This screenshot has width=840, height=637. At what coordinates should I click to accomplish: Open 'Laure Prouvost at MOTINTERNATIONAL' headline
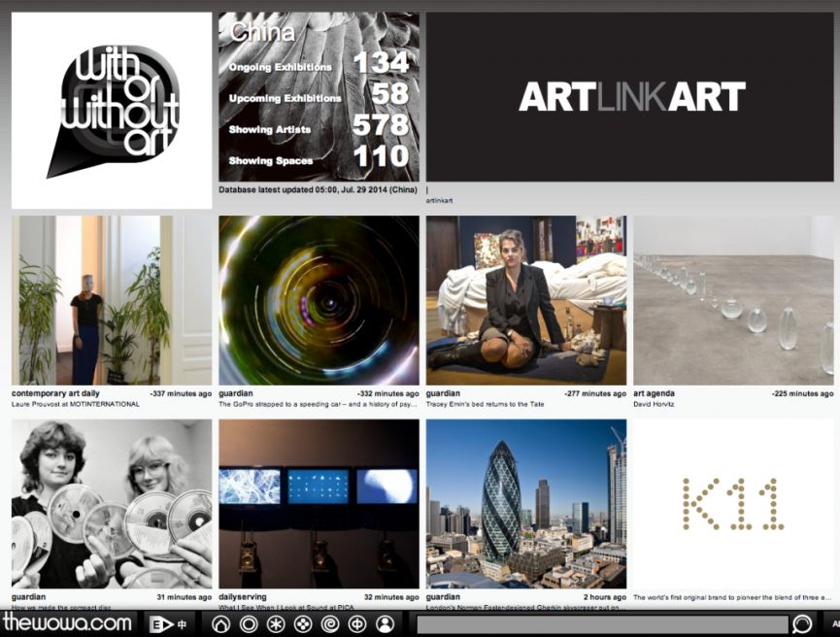click(x=76, y=404)
